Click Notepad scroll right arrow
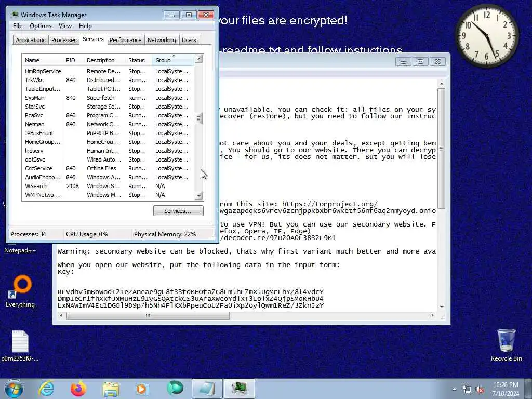Viewport: 532px width, 399px height. 432,315
